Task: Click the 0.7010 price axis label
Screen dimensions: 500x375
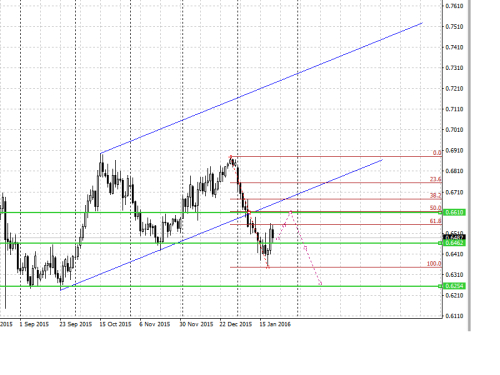Action: pos(455,130)
